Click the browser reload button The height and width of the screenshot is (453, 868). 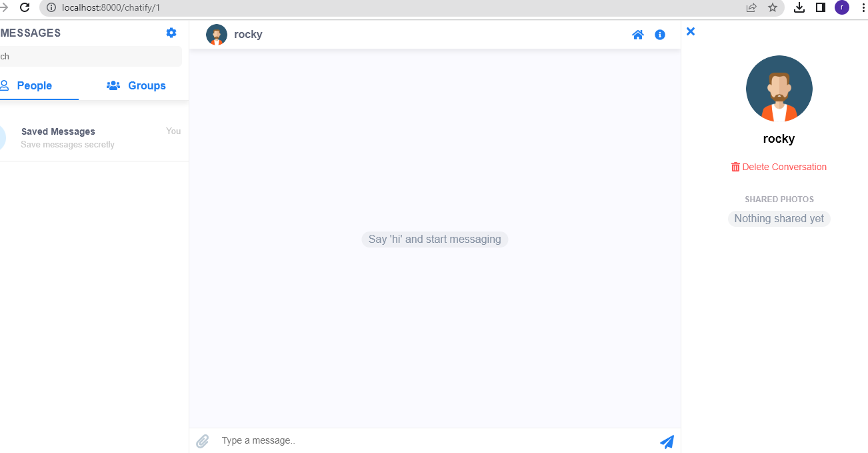click(x=25, y=7)
